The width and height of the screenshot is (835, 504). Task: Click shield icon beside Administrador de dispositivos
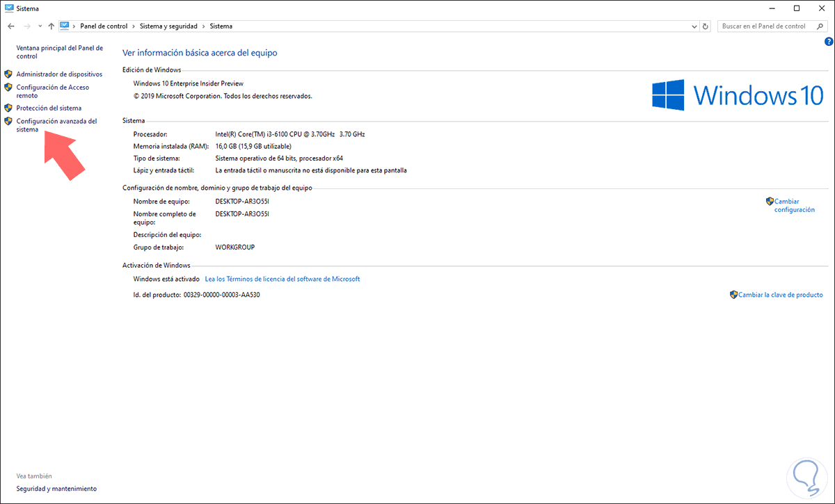8,74
